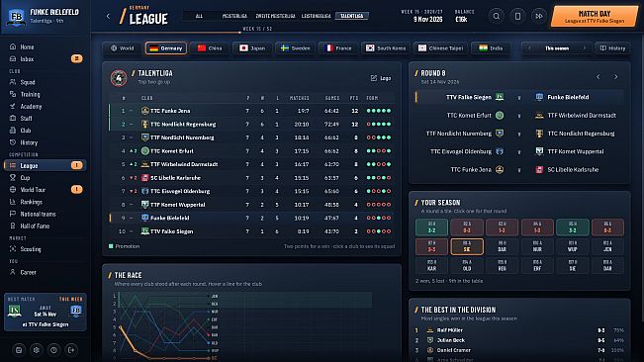Go to next round in Round 8 panel
The width and height of the screenshot is (644, 362).
coord(615,77)
